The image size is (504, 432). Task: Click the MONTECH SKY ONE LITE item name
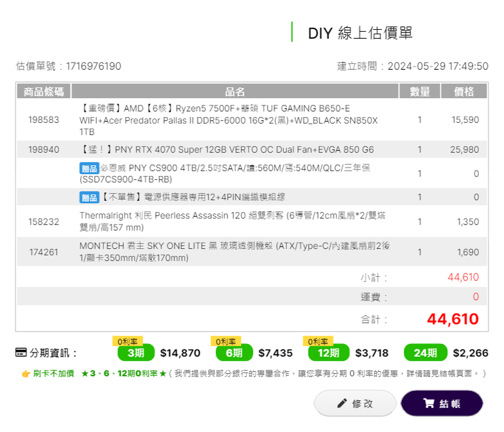[x=235, y=252]
